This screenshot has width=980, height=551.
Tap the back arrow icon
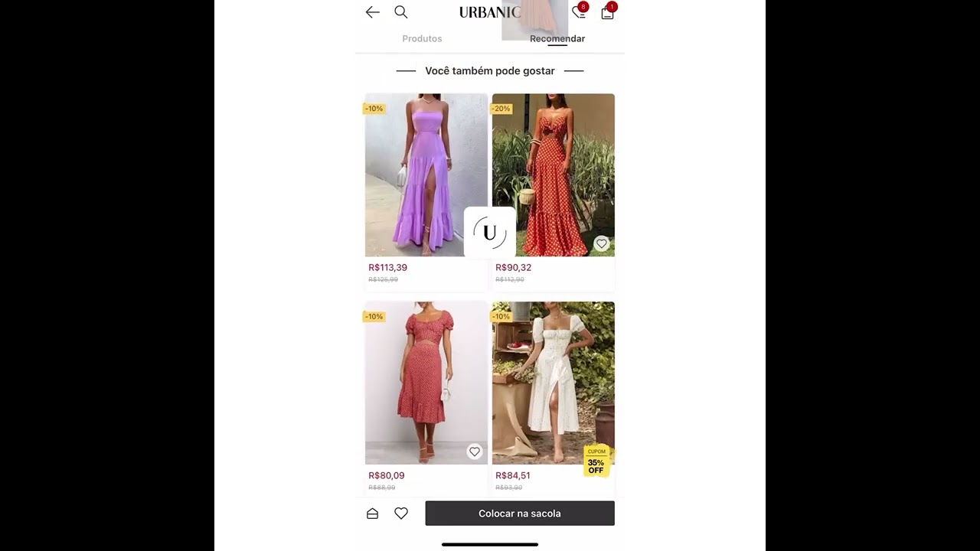(x=373, y=12)
